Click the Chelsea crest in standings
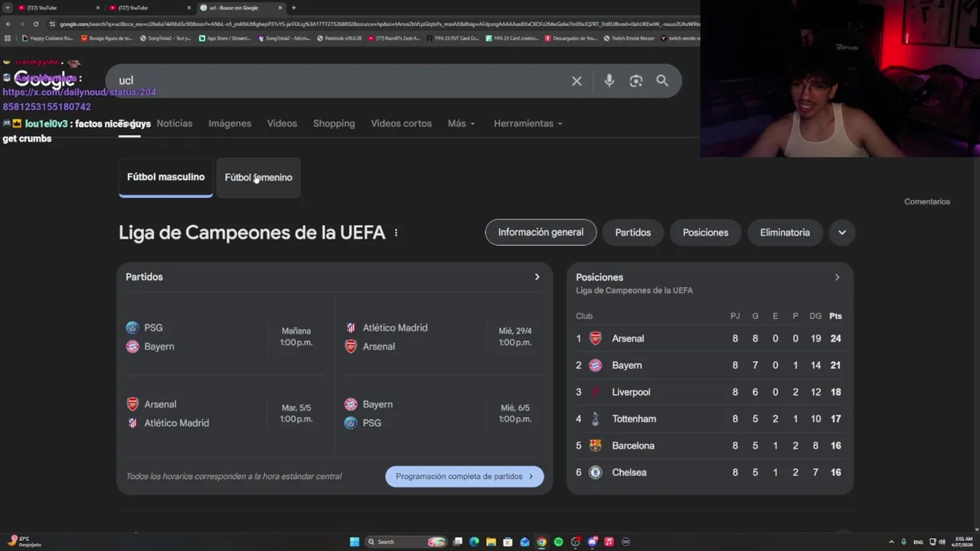The height and width of the screenshot is (551, 980). pos(596,472)
